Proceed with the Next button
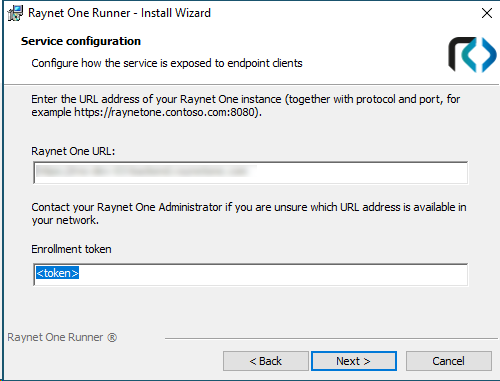This screenshot has height=381, width=500. 354,361
